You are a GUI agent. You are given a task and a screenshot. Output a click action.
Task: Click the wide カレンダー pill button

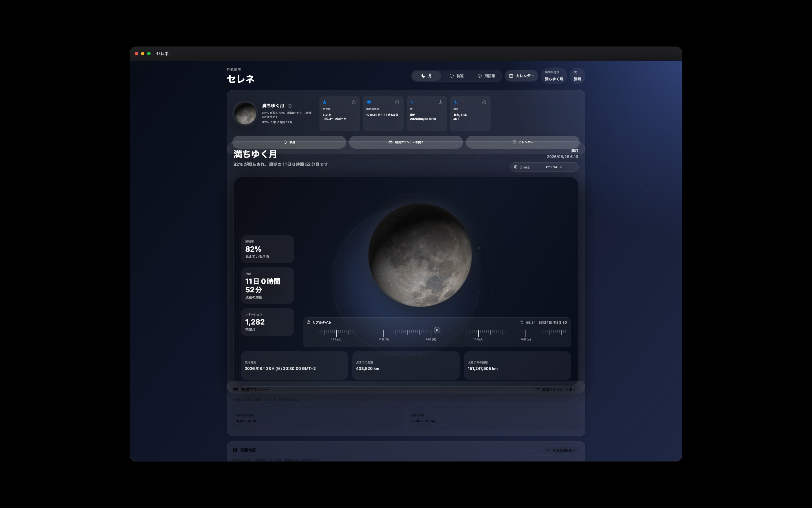tap(522, 142)
